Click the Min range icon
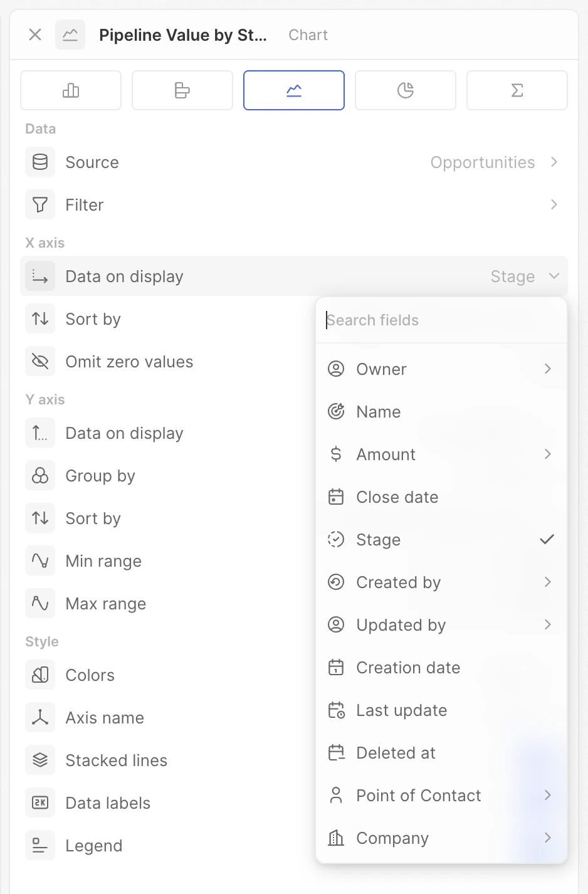 tap(40, 560)
